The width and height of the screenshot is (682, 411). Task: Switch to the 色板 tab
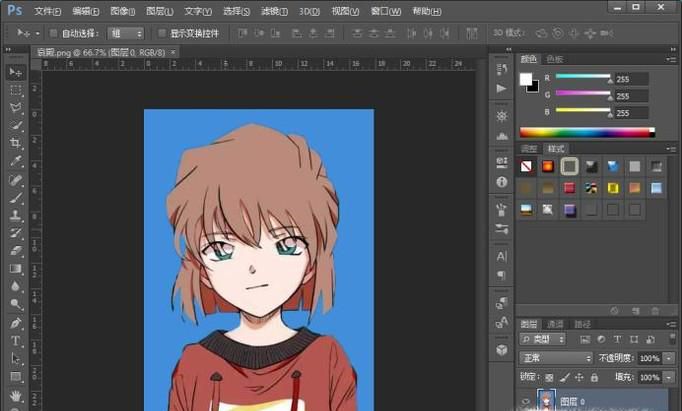555,59
